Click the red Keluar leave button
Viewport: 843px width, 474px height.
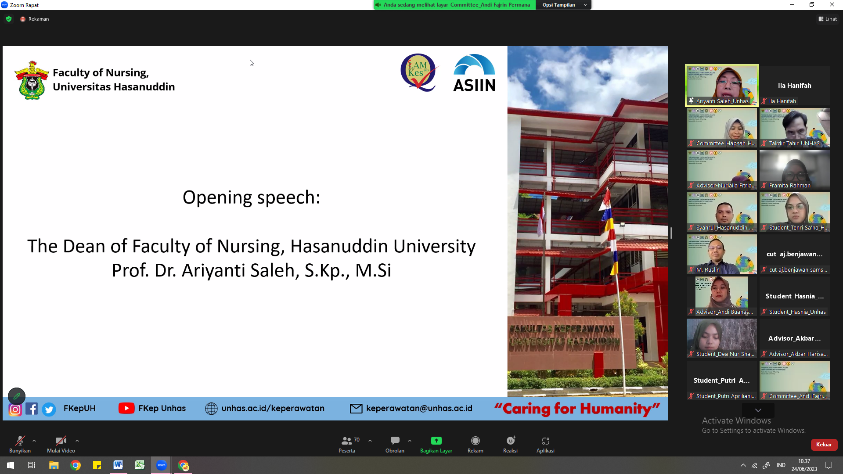point(823,445)
